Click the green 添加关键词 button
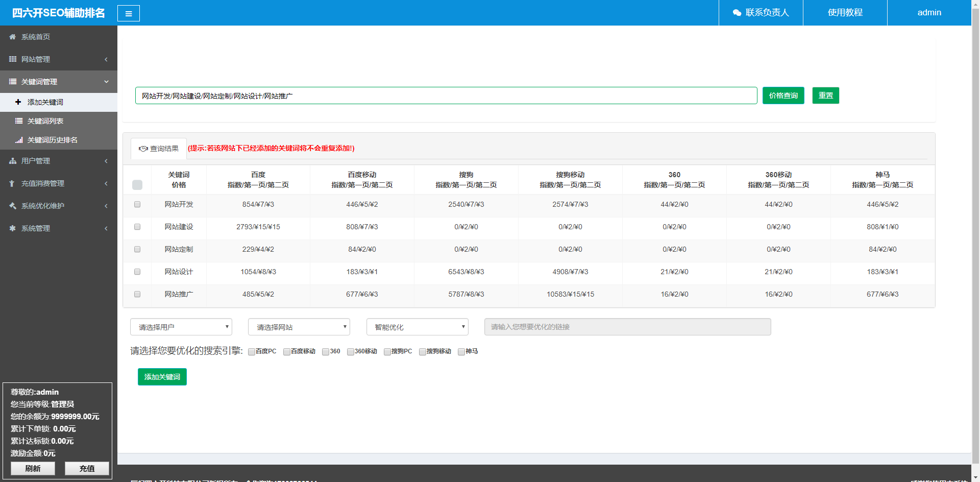 pyautogui.click(x=162, y=377)
